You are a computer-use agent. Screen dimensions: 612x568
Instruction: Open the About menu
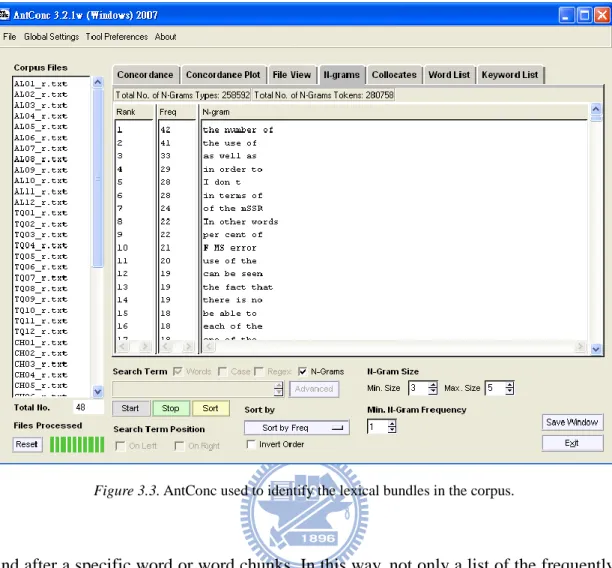tap(165, 37)
